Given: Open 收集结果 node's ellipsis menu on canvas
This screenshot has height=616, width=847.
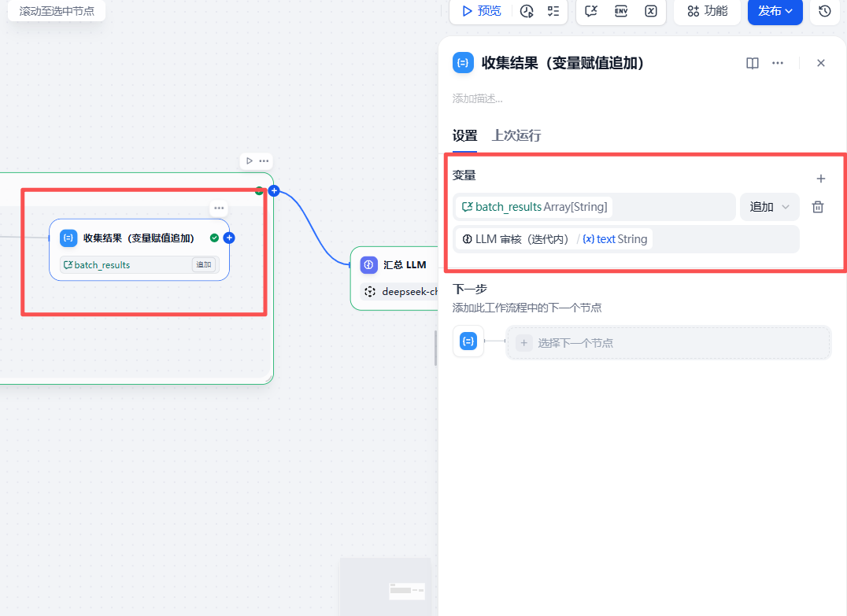Looking at the screenshot, I should click(x=219, y=208).
